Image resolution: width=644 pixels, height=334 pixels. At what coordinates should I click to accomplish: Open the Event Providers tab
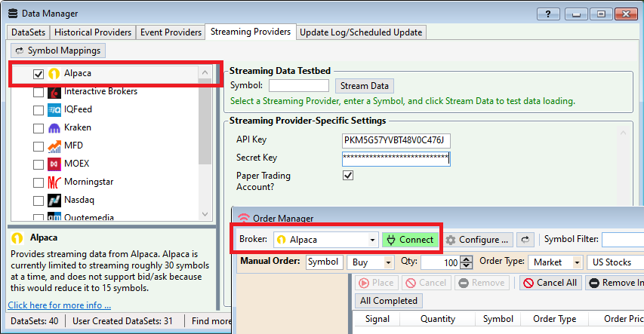(x=171, y=32)
